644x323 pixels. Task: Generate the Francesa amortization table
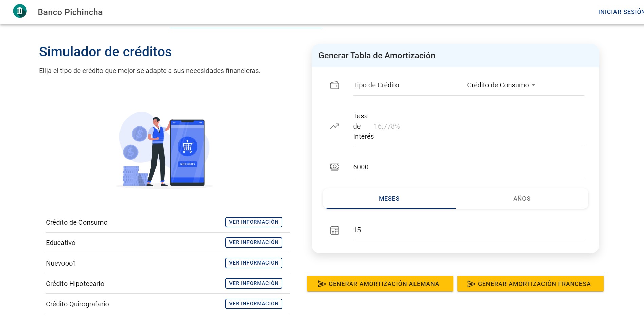pos(530,284)
